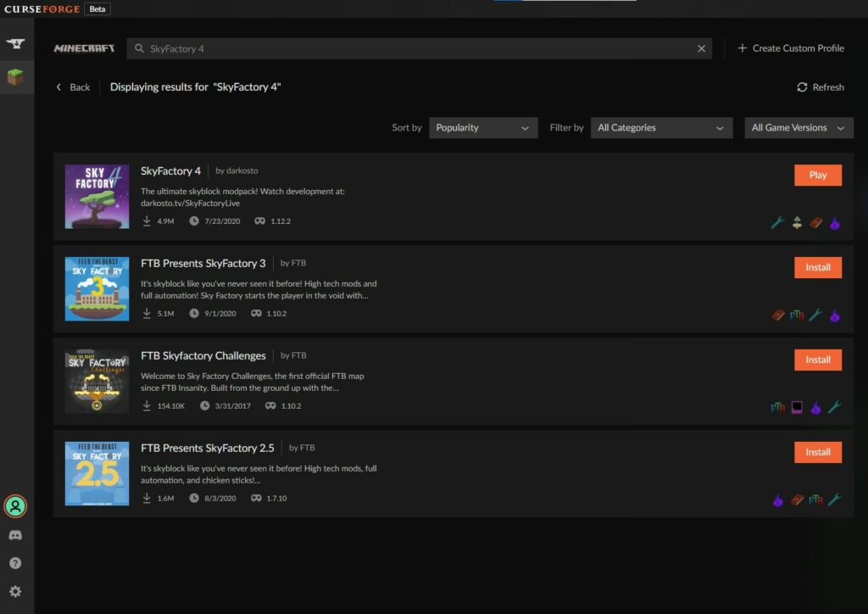
Task: Click the purple potion icon on SkyFactory 3
Action: click(x=835, y=315)
